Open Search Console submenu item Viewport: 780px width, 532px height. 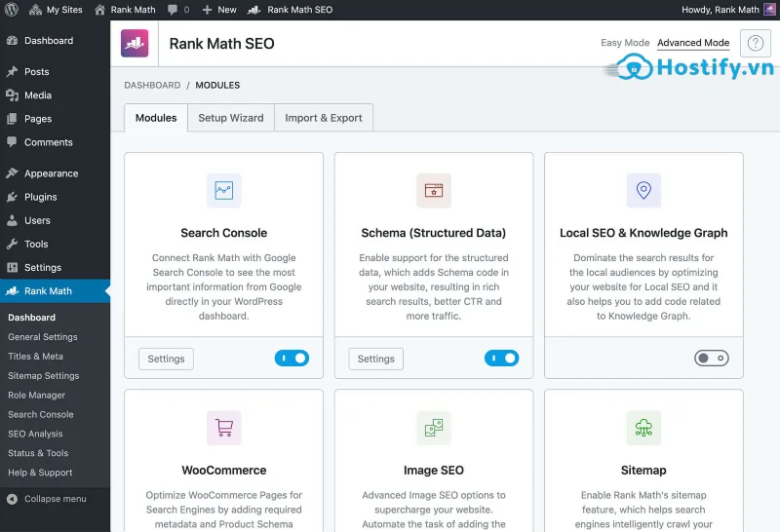40,414
